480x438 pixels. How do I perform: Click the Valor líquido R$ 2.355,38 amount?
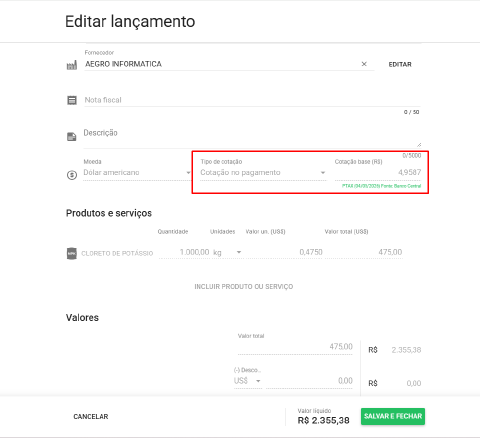point(323,421)
